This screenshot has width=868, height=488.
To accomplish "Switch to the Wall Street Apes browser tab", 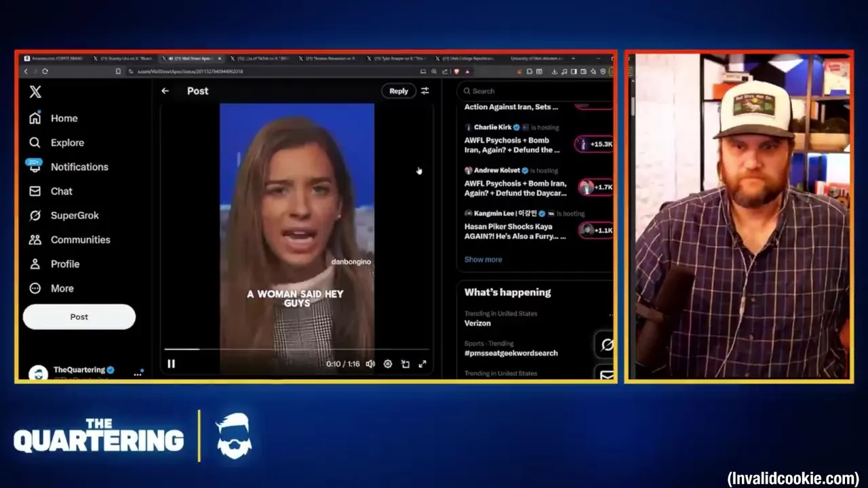I will click(x=191, y=58).
